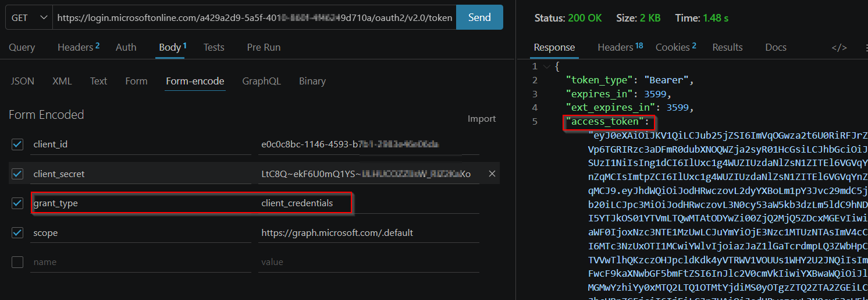The image size is (868, 300).
Task: Edit the grant_type name field
Action: [141, 203]
